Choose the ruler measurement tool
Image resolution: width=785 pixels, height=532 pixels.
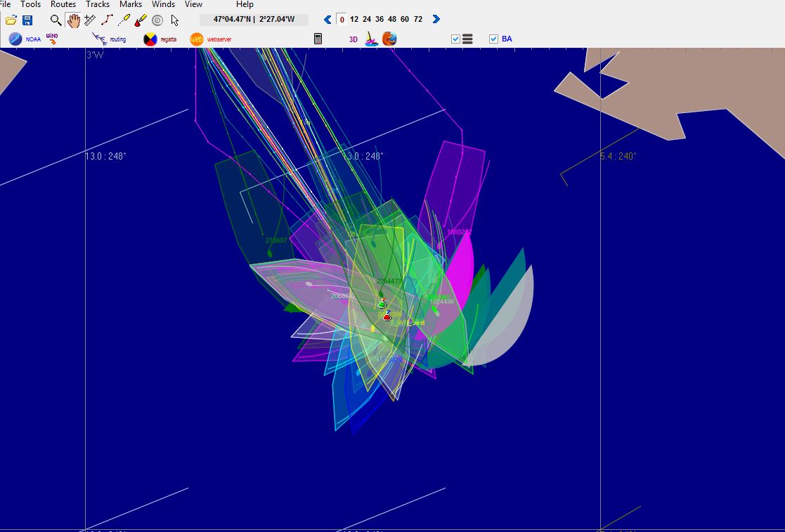(x=90, y=20)
